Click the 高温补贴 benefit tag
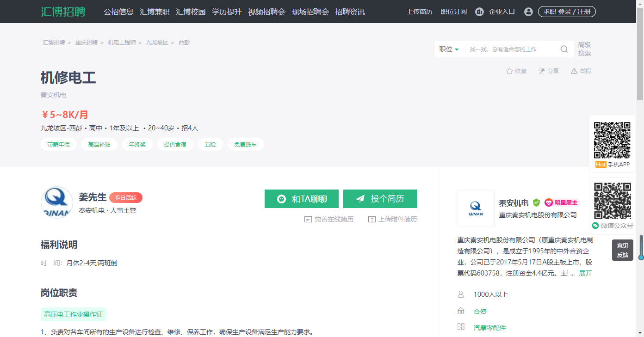 [99, 144]
